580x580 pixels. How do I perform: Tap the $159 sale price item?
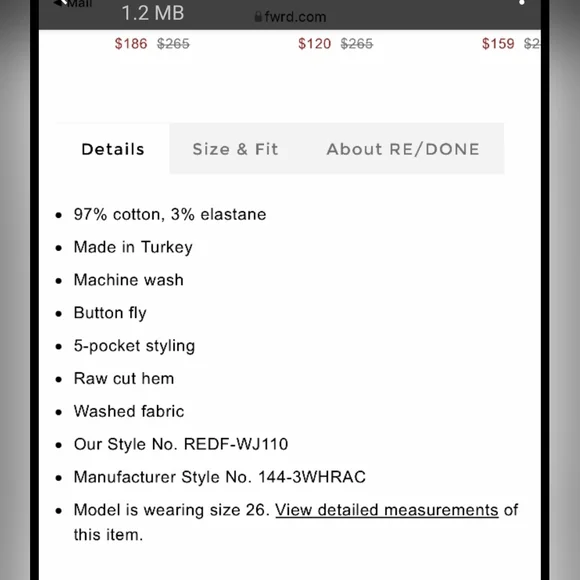[x=498, y=44]
